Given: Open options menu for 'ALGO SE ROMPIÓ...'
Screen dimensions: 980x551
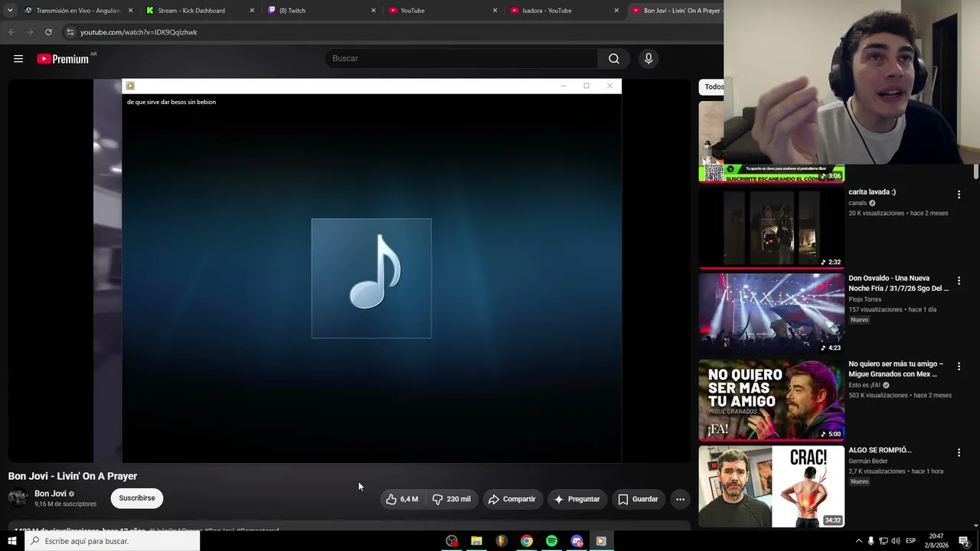Looking at the screenshot, I should [x=959, y=452].
